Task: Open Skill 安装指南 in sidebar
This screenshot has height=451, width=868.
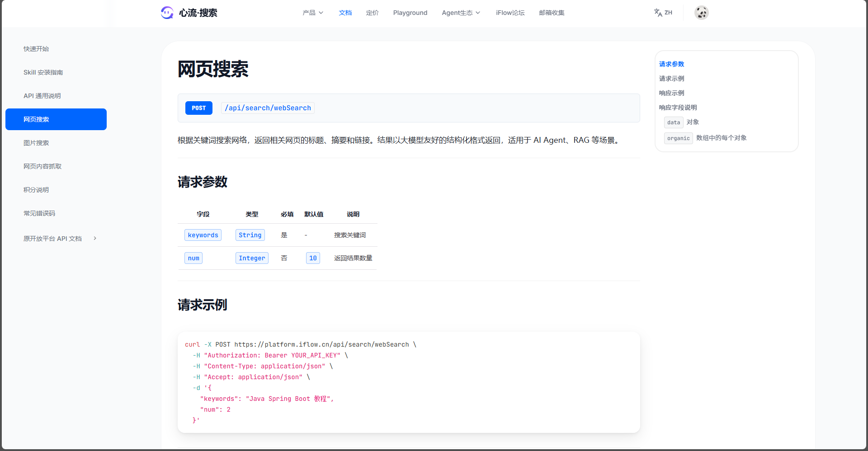Action: coord(43,72)
